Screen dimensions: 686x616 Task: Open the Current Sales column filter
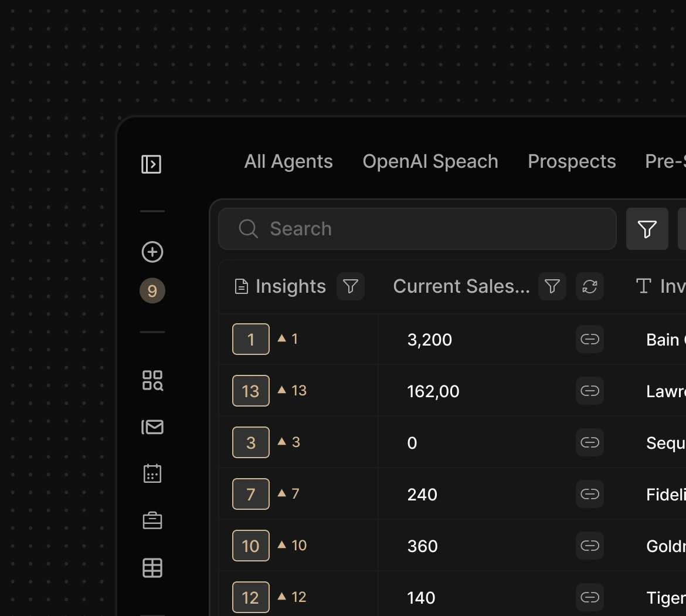[552, 286]
